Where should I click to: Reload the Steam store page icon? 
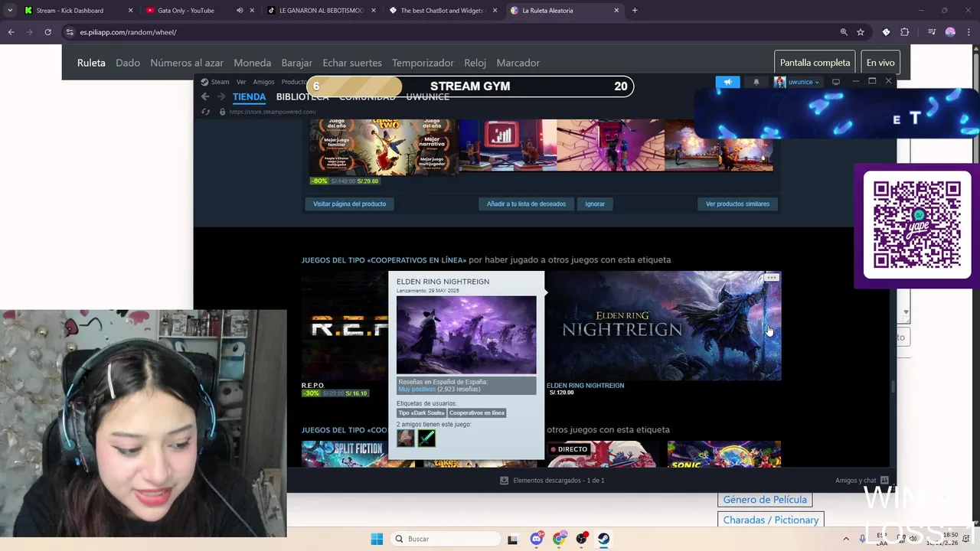click(x=205, y=112)
